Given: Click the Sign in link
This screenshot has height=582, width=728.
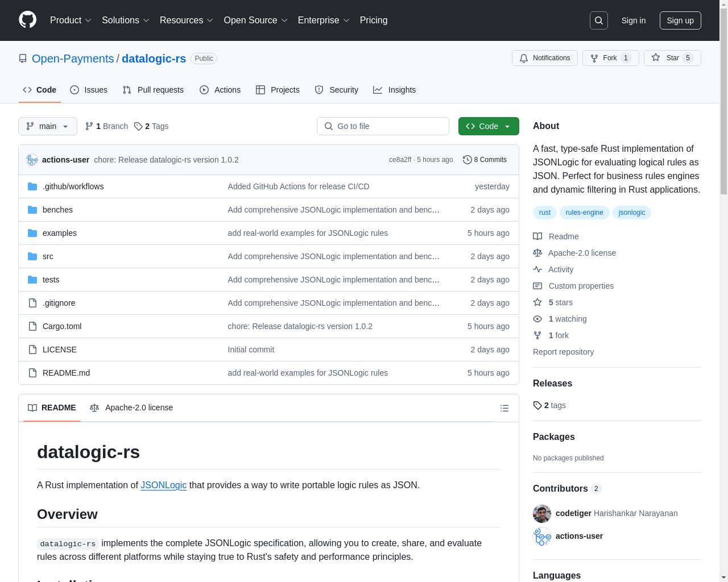Looking at the screenshot, I should [x=634, y=20].
